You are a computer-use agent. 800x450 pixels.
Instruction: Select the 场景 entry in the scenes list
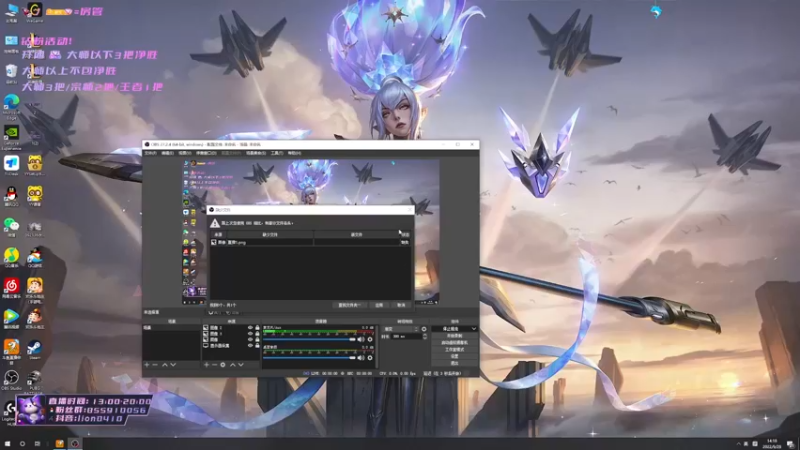point(171,328)
